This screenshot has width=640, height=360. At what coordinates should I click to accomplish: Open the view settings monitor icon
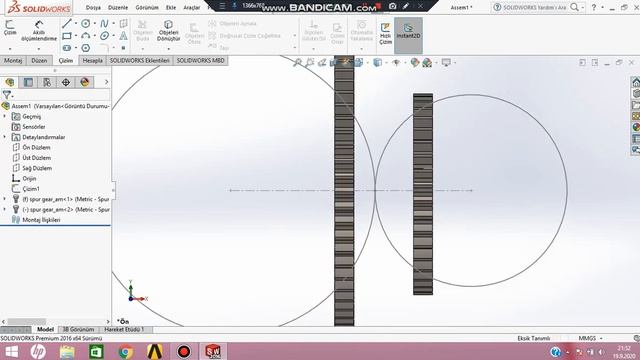(446, 62)
